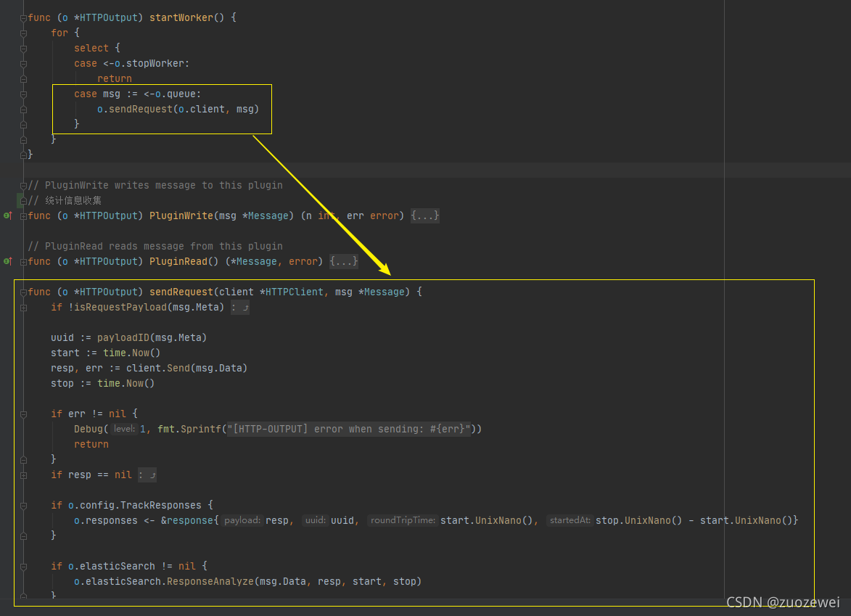Click the Chinese comment '统计信息收集'
Viewport: 851px width, 616px height.
pyautogui.click(x=73, y=200)
